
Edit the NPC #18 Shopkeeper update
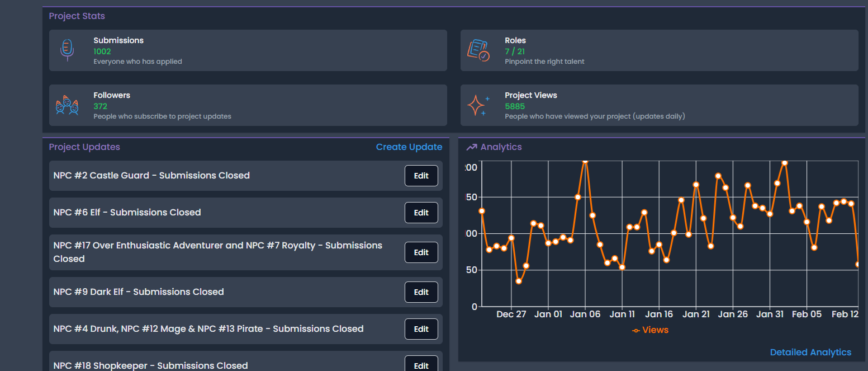click(421, 364)
